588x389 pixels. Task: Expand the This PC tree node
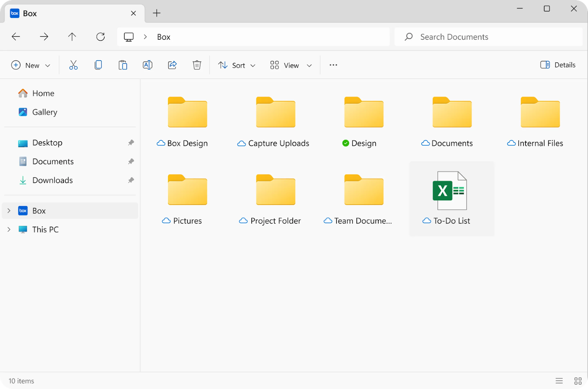coord(9,229)
